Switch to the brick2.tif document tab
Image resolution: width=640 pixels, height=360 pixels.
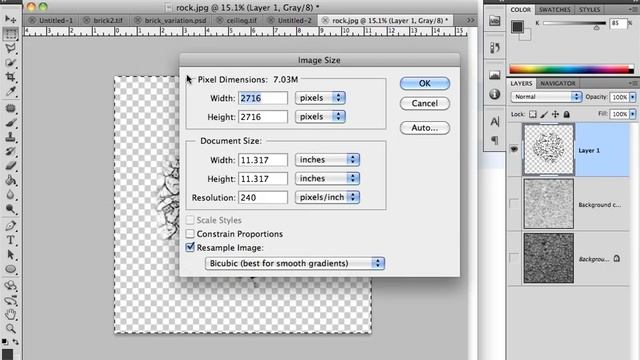(108, 20)
